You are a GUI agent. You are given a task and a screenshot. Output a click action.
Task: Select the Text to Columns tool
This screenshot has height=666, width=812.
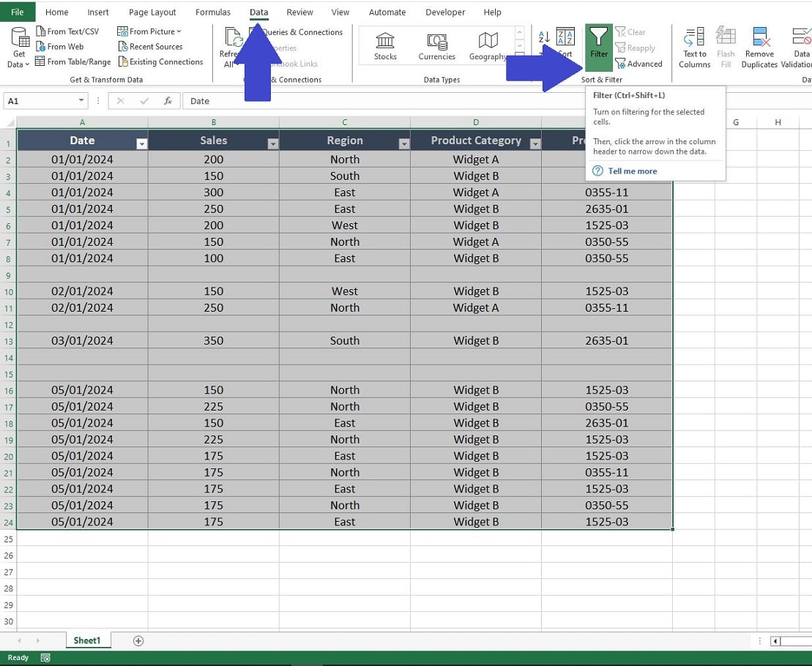click(693, 46)
